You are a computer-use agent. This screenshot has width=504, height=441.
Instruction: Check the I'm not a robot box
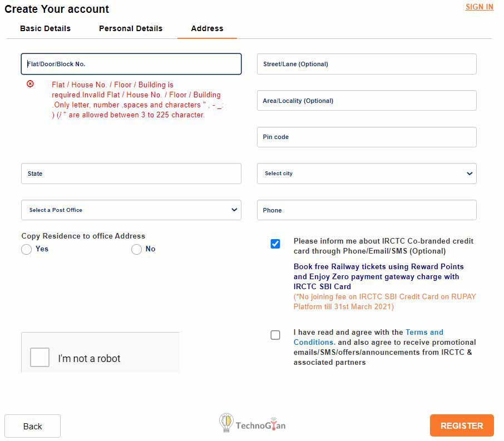click(x=40, y=357)
